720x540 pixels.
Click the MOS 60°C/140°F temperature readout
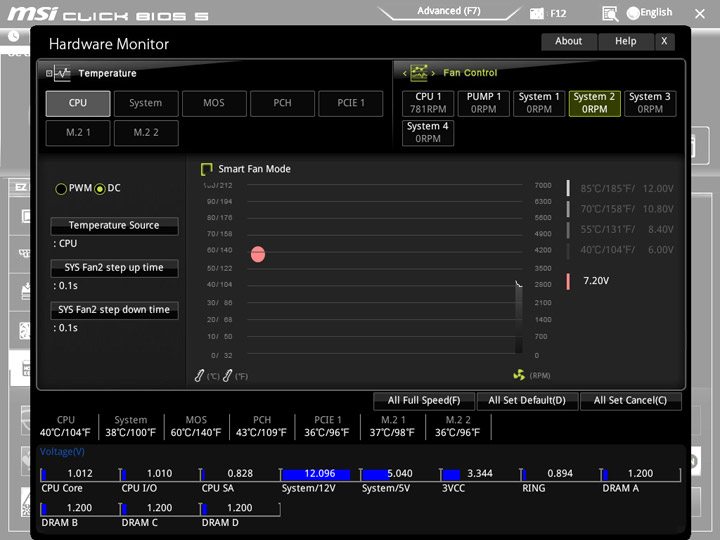[x=196, y=427]
